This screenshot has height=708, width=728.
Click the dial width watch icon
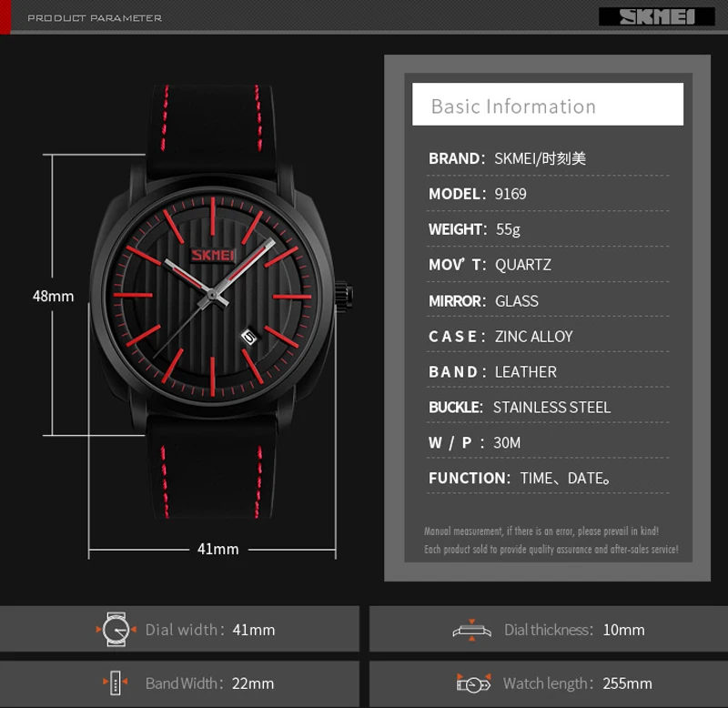pyautogui.click(x=116, y=630)
